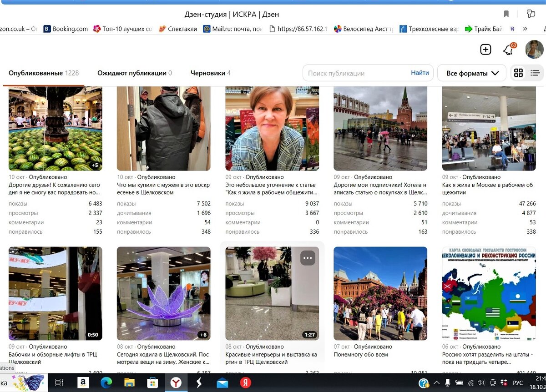Launch Microsoft Edge from the taskbar
This screenshot has width=546, height=392.
coord(106,383)
